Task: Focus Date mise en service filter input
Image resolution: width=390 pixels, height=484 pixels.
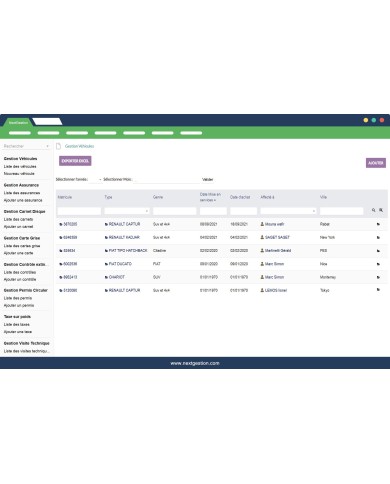Action: point(213,211)
